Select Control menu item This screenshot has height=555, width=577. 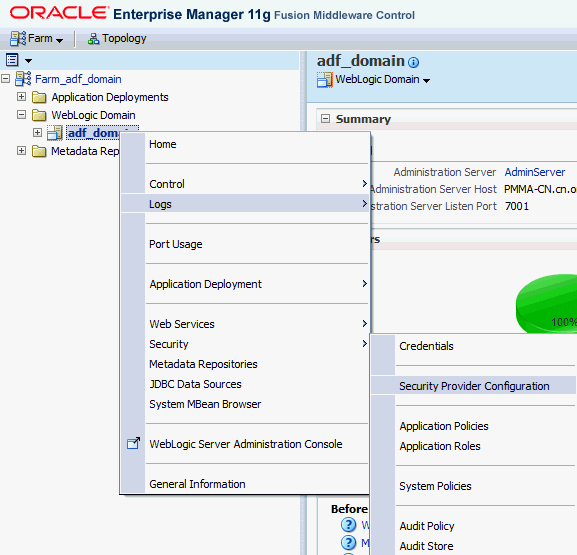[x=245, y=184]
